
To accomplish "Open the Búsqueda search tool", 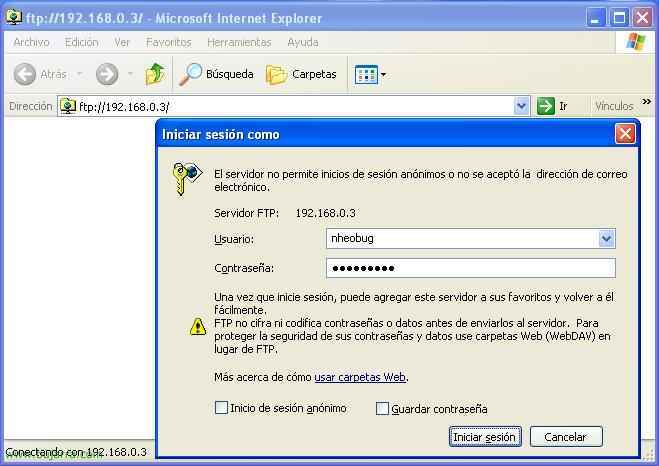I will click(216, 74).
